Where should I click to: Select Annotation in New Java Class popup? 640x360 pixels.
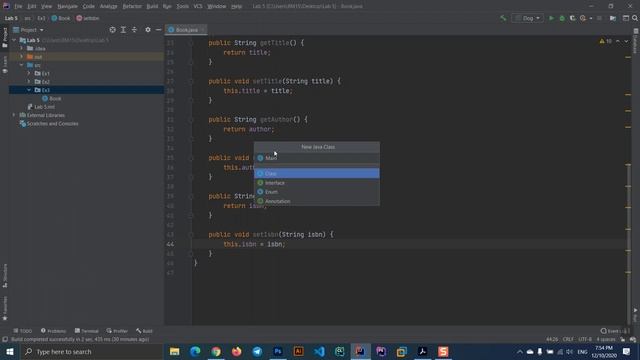[x=317, y=201]
